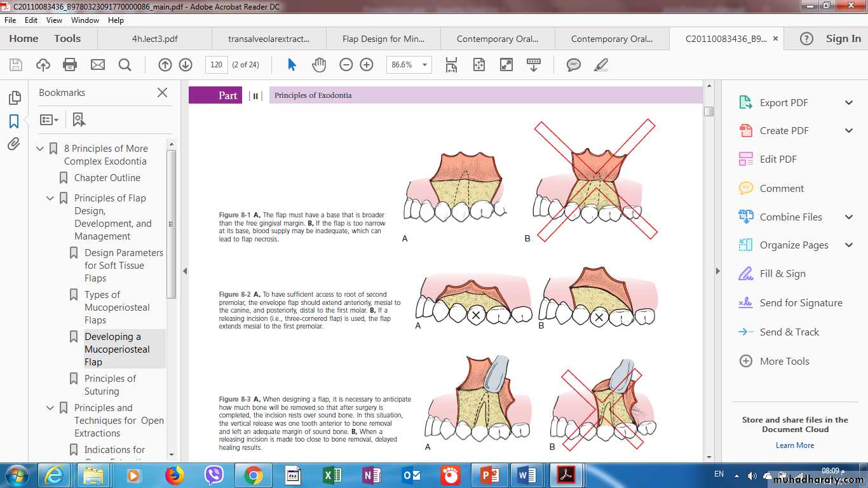Click the Sign In button
Image resolution: width=868 pixels, height=488 pixels.
click(x=843, y=39)
